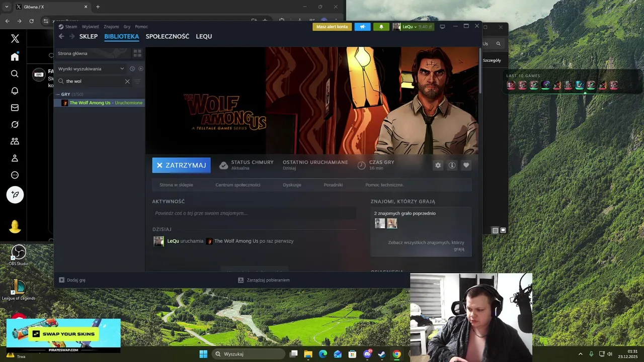Image resolution: width=644 pixels, height=362 pixels.
Task: Click the first friend avatar who played
Action: 380,223
